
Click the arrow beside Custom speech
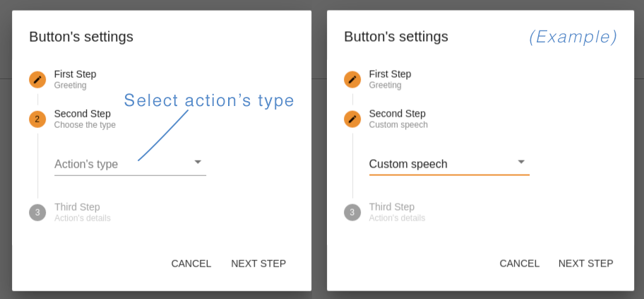pyautogui.click(x=521, y=162)
